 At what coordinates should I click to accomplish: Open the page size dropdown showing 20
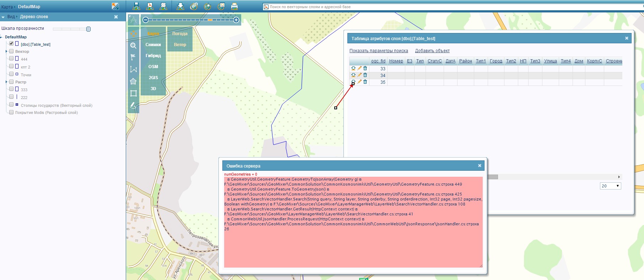pyautogui.click(x=610, y=186)
